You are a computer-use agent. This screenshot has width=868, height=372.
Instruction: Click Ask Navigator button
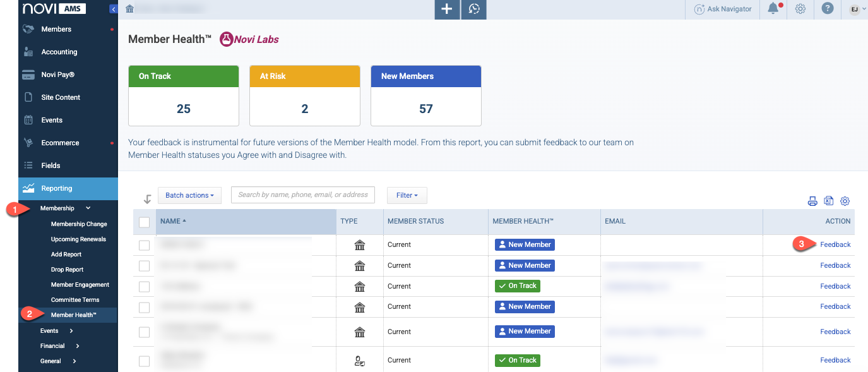[x=723, y=9]
